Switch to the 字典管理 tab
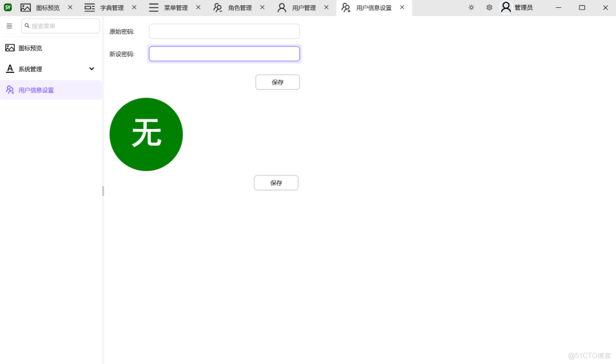 [111, 8]
